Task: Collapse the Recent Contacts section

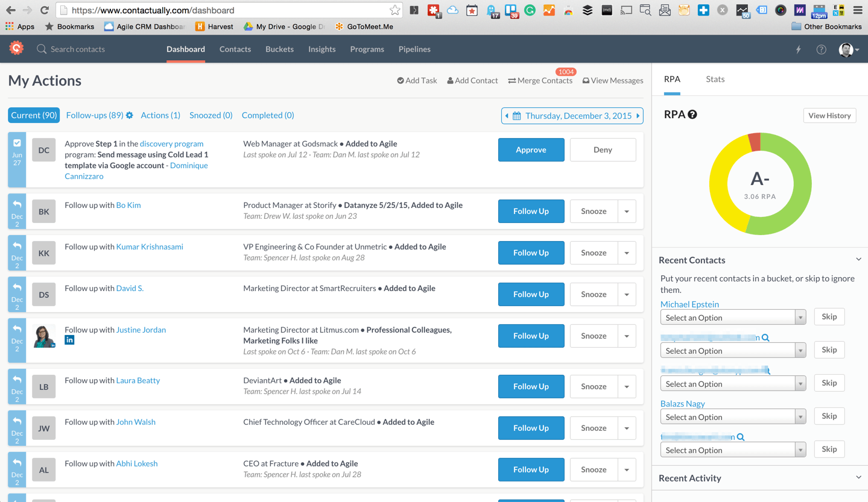Action: pyautogui.click(x=858, y=260)
